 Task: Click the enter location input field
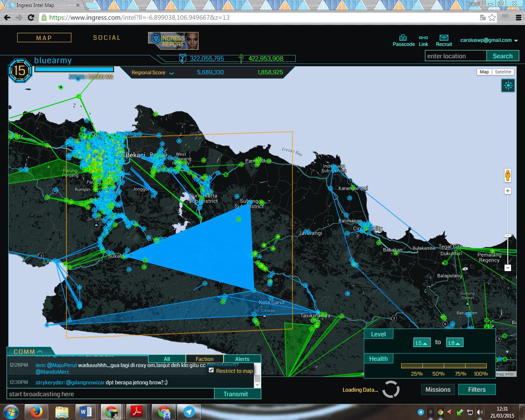tap(456, 56)
